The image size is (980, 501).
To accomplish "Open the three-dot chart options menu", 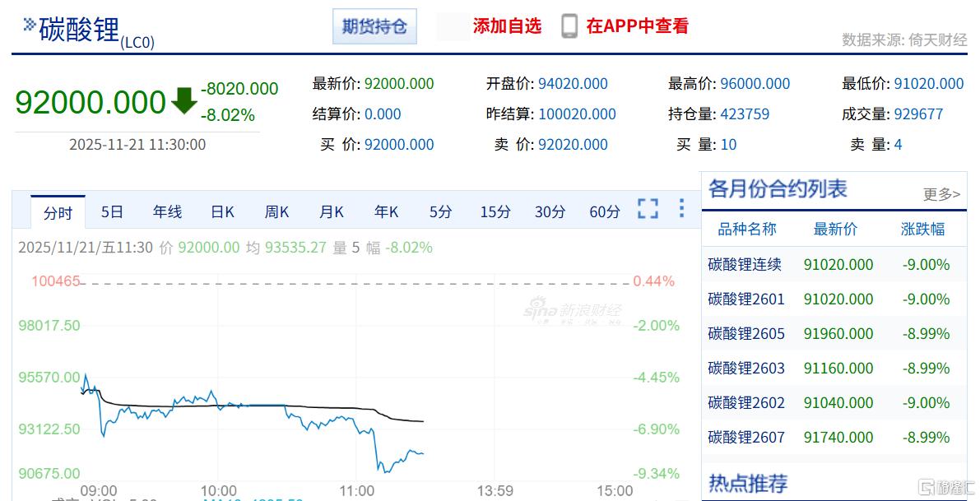I will point(681,208).
